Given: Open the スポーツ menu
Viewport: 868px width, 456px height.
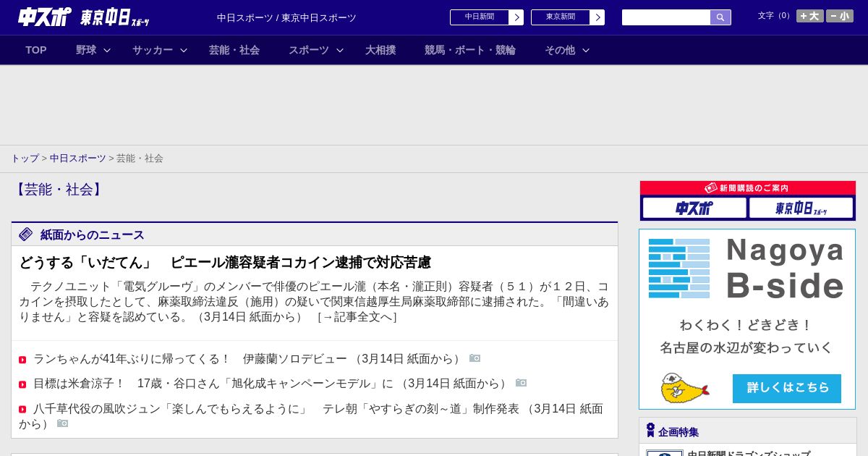Looking at the screenshot, I should coord(309,50).
